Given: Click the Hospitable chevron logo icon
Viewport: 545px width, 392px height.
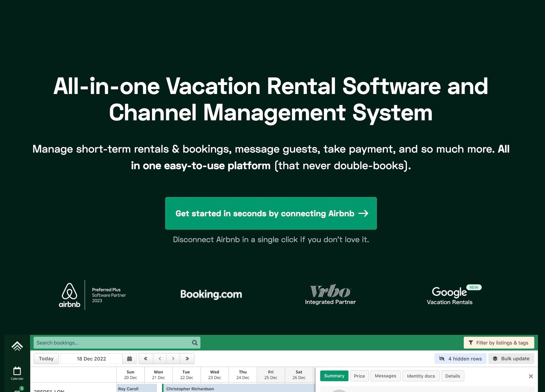Looking at the screenshot, I should (x=17, y=346).
